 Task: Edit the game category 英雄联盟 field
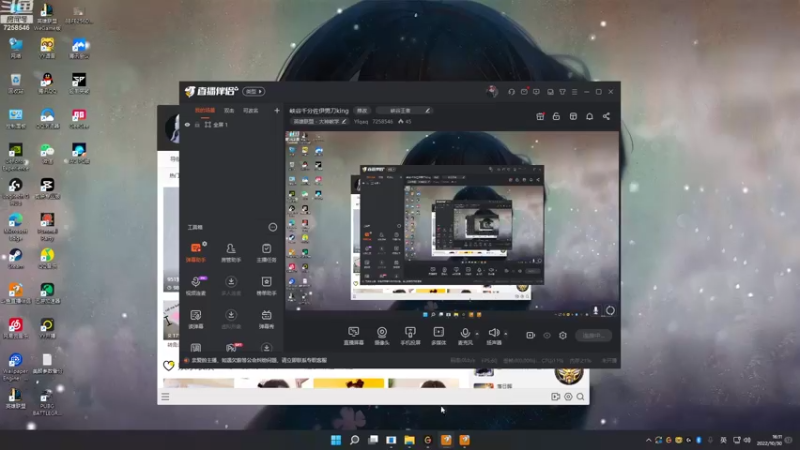[x=319, y=121]
